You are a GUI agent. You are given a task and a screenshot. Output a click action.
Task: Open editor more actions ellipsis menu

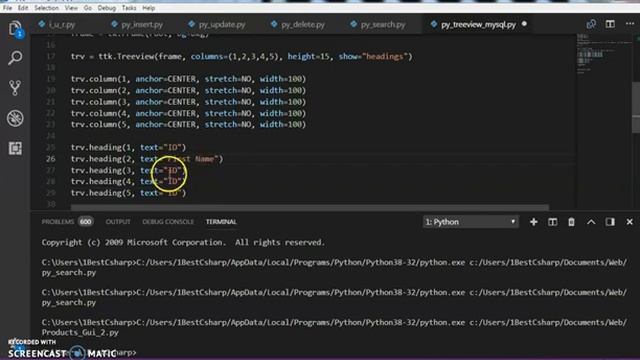(x=630, y=24)
